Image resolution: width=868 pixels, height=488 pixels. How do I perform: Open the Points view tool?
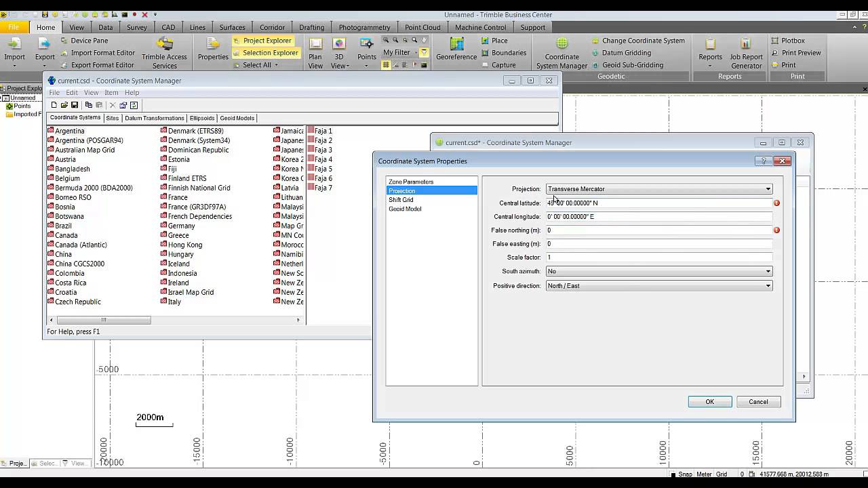tap(367, 52)
